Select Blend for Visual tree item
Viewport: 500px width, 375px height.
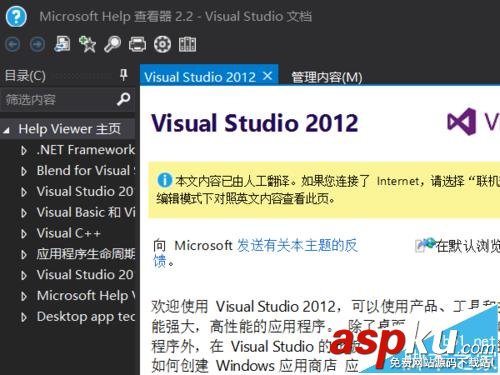(x=86, y=171)
